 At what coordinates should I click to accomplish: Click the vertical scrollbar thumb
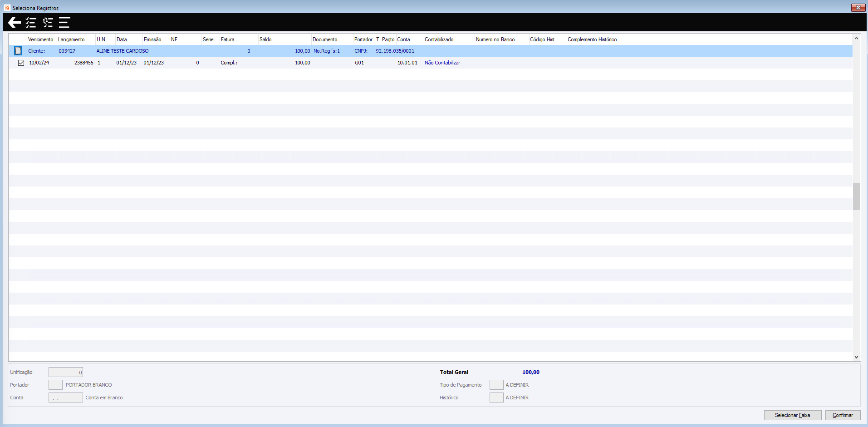coord(856,196)
